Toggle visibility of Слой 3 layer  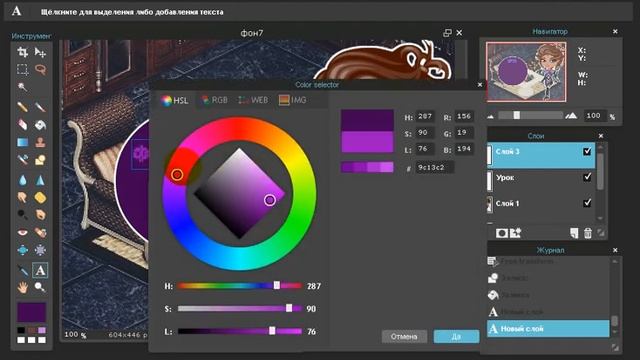(587, 151)
